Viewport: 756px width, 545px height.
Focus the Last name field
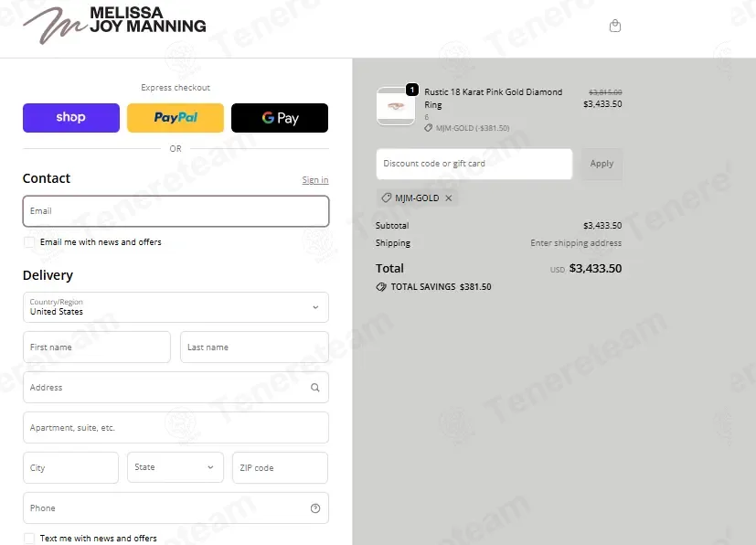click(254, 347)
